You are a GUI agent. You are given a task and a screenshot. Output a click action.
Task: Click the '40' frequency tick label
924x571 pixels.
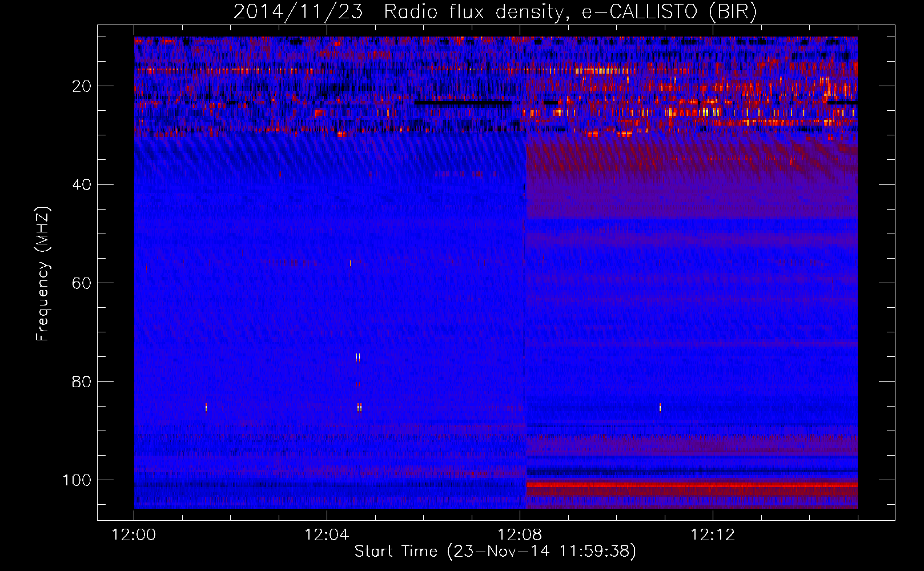point(82,184)
